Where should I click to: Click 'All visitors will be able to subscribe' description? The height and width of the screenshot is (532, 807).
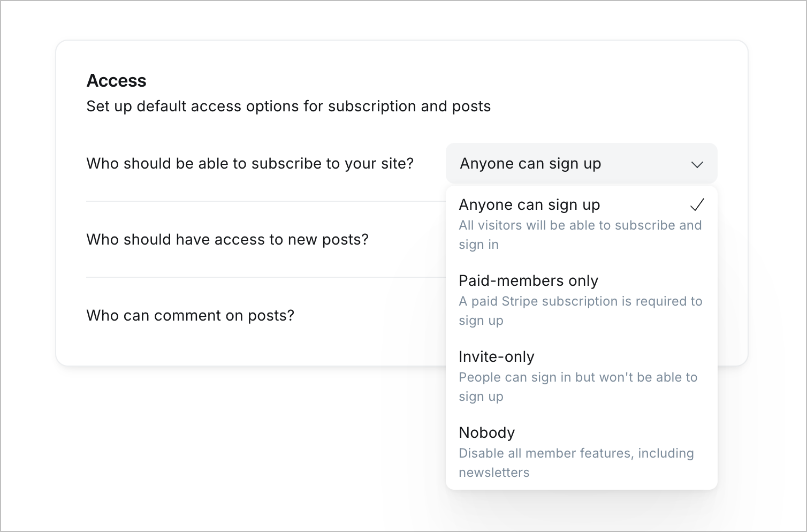pyautogui.click(x=580, y=225)
